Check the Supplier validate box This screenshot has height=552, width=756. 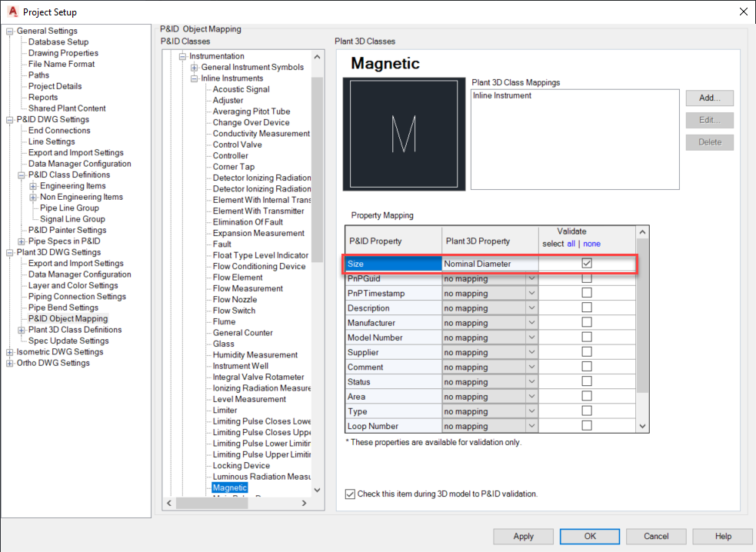click(x=587, y=352)
